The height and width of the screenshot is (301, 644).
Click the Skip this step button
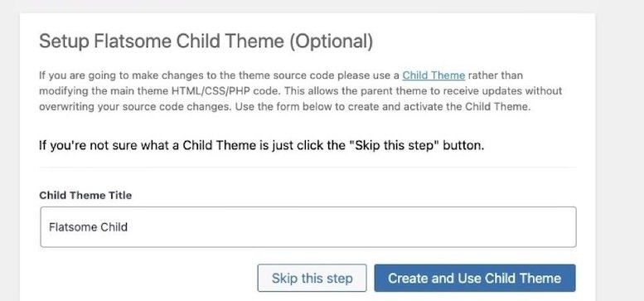tap(312, 278)
